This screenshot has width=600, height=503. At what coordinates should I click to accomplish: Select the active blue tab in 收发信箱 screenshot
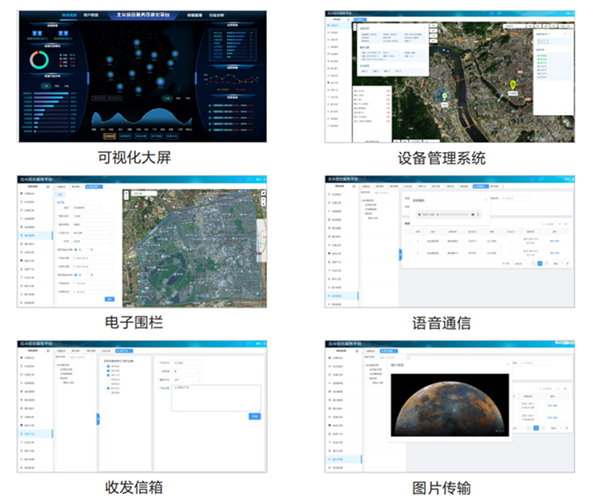(124, 350)
